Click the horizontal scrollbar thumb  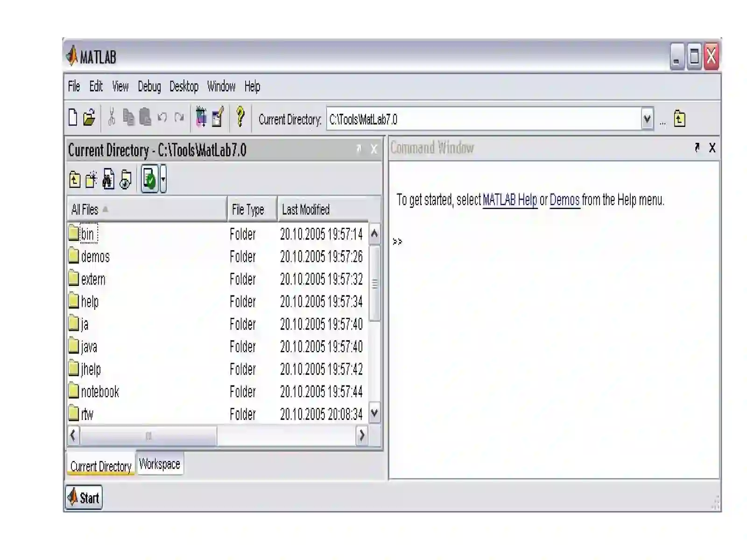[148, 436]
